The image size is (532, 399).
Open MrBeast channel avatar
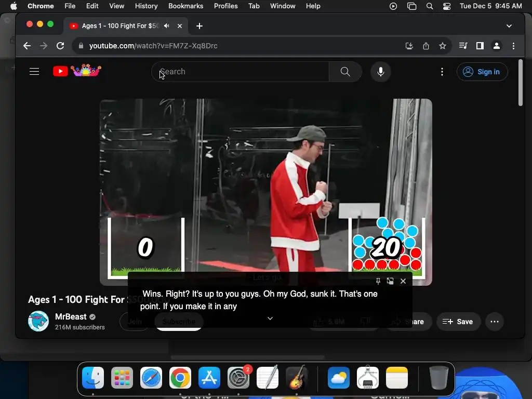(38, 321)
